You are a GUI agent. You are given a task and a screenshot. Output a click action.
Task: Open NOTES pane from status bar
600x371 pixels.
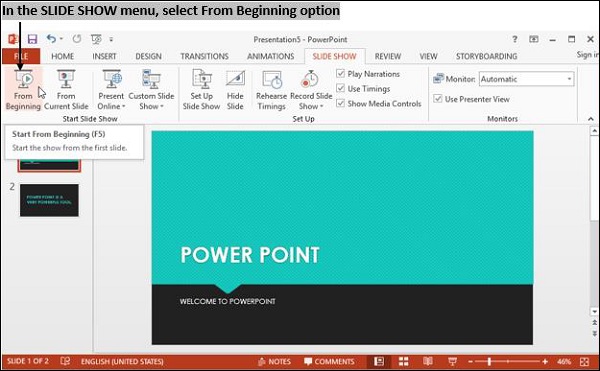pyautogui.click(x=274, y=361)
